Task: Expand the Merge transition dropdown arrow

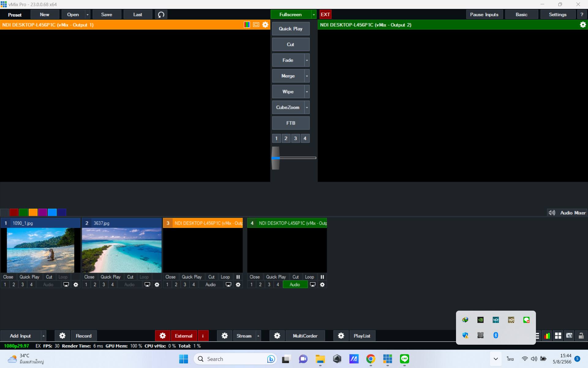Action: pyautogui.click(x=307, y=76)
